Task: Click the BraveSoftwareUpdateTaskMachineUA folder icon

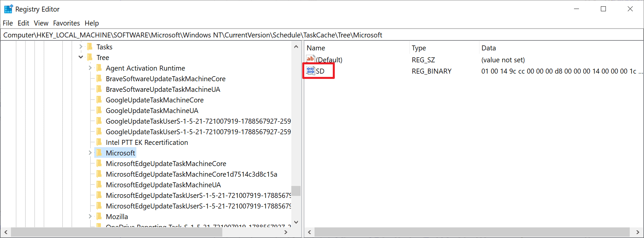Action: (99, 89)
